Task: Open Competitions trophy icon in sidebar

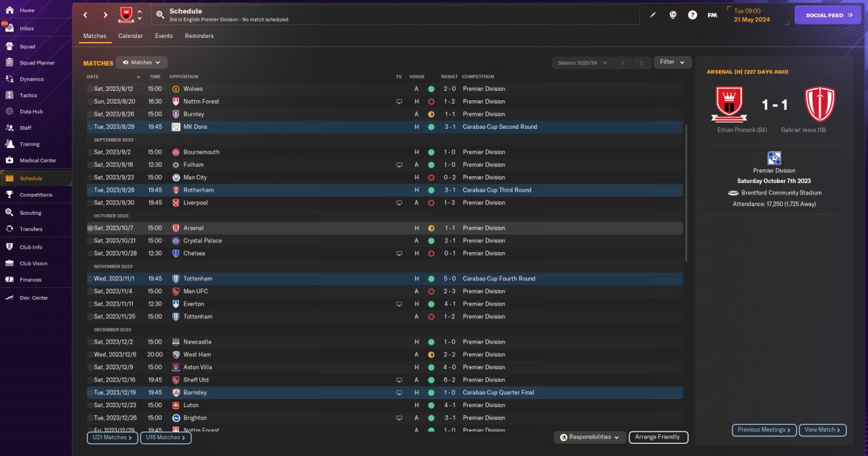Action: click(9, 194)
